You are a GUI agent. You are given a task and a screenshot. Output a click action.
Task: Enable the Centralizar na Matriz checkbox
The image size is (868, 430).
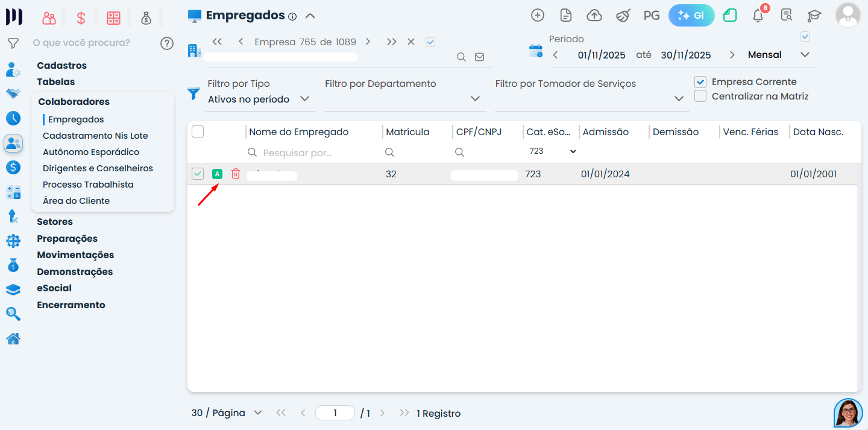click(x=700, y=96)
